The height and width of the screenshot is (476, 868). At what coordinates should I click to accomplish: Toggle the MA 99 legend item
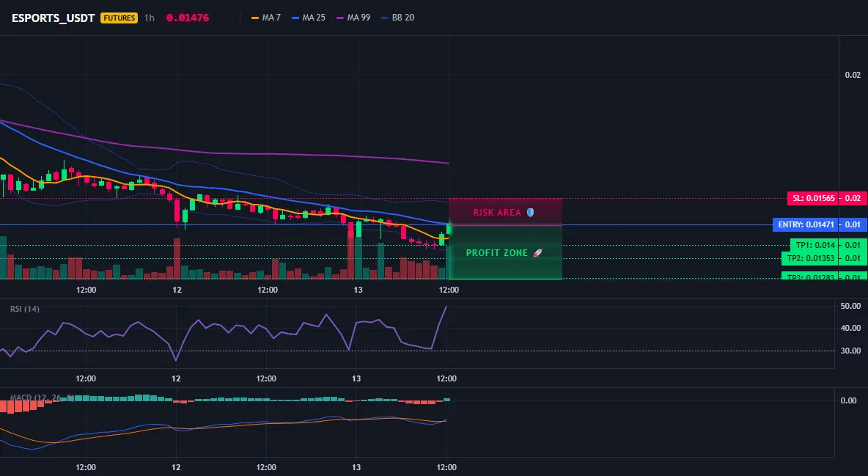coord(353,18)
